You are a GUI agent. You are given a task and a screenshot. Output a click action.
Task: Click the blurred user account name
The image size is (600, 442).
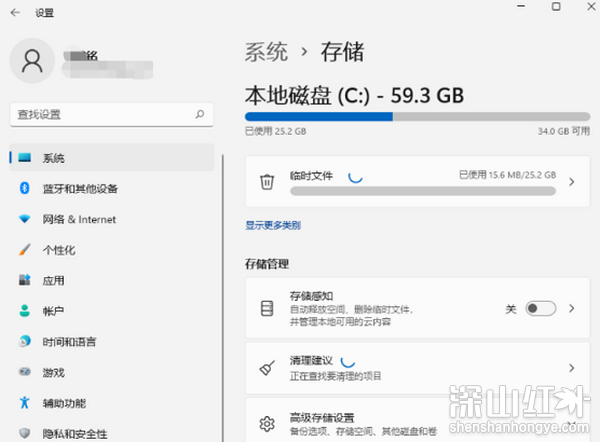pos(107,65)
